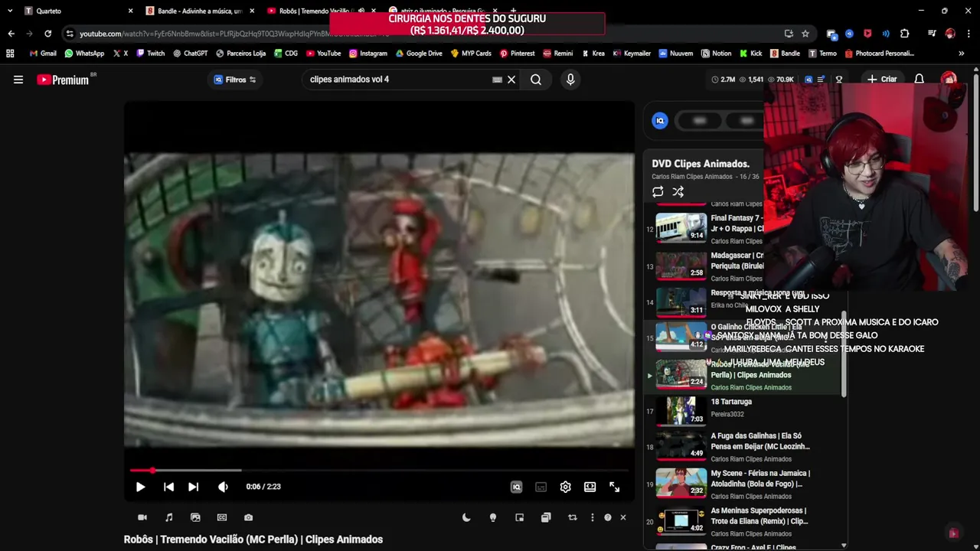Open the Criar create button
This screenshot has width=980, height=551.
coord(882,80)
